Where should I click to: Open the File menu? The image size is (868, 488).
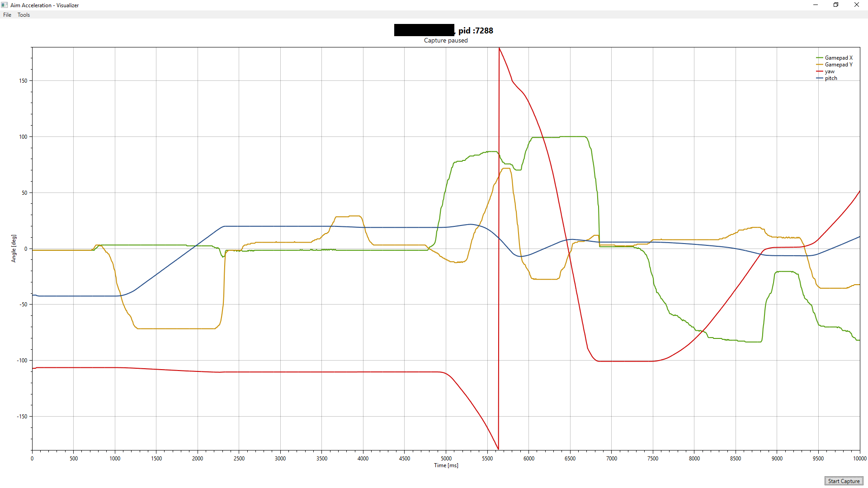tap(7, 14)
